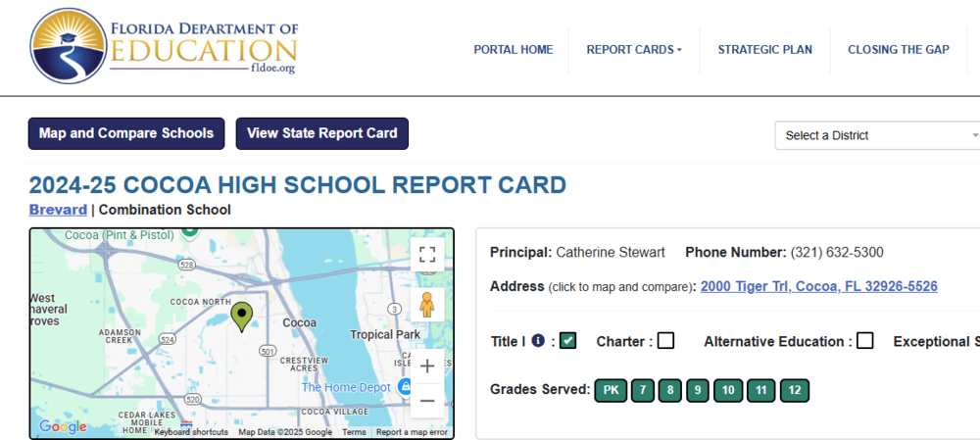Image resolution: width=980 pixels, height=440 pixels.
Task: Select the grade 8 badge
Action: [x=670, y=391]
